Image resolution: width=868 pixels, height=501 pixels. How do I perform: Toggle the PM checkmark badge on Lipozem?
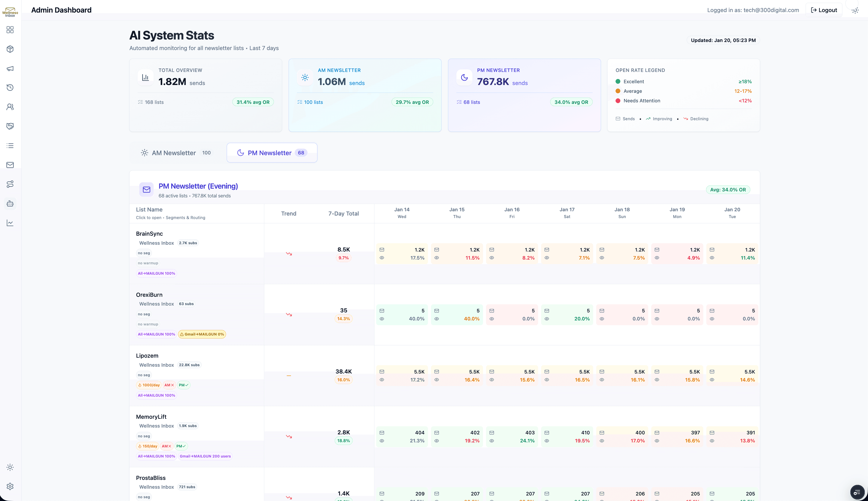pyautogui.click(x=184, y=385)
